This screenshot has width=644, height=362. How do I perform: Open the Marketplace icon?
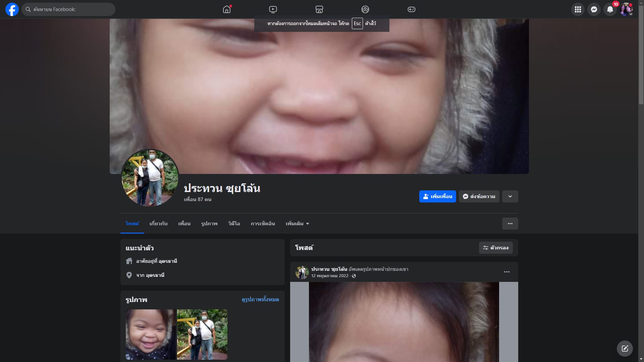coord(319,9)
